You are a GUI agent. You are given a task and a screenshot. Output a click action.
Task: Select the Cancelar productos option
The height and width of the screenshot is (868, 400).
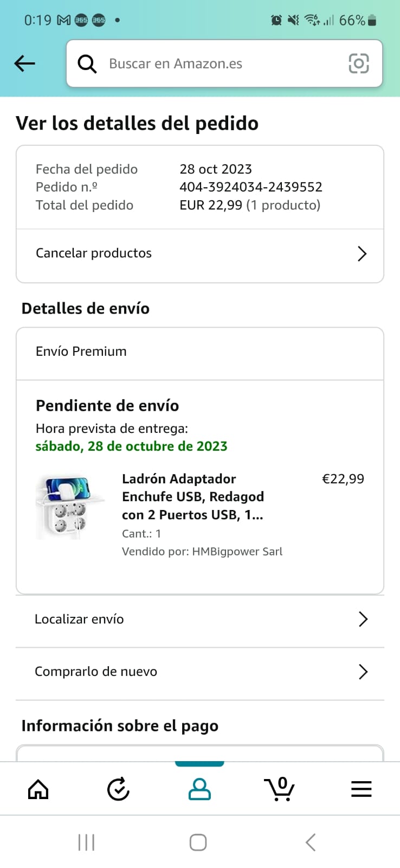[94, 253]
